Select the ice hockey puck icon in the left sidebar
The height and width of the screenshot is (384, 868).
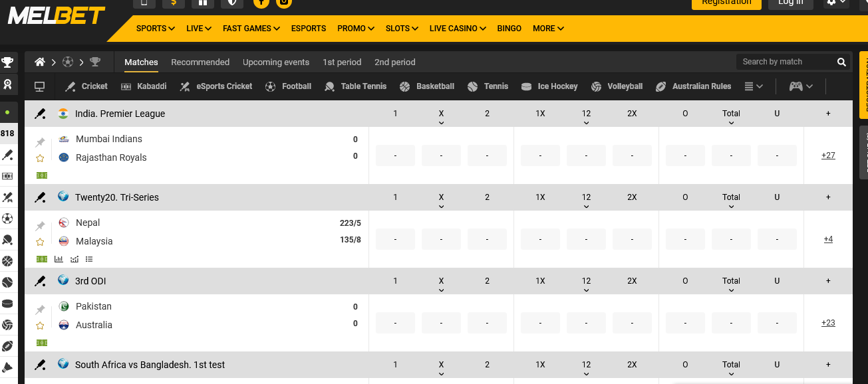tap(7, 304)
